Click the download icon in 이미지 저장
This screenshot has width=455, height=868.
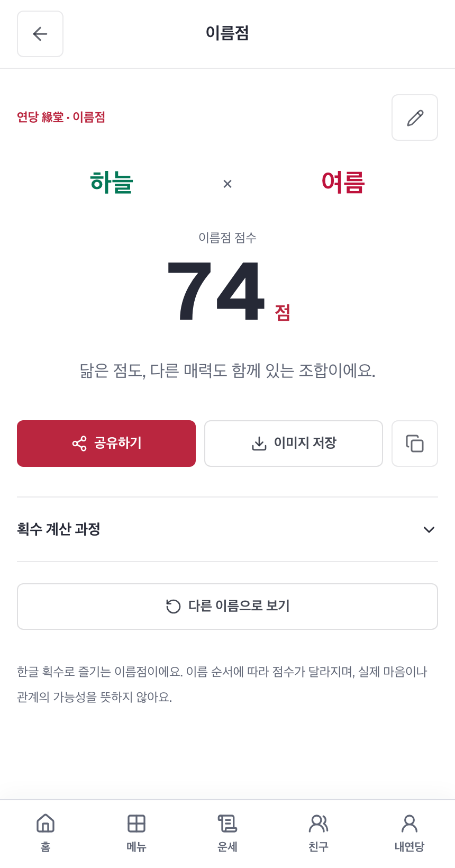pos(259,444)
